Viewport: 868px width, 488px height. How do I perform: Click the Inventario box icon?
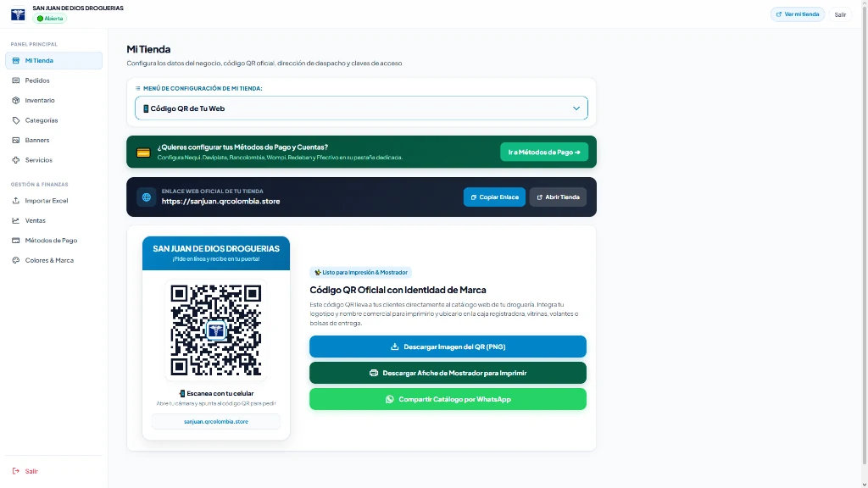click(15, 100)
